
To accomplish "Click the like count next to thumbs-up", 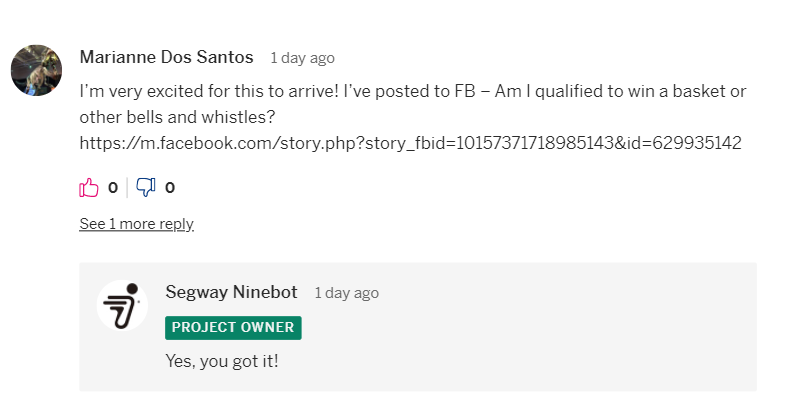I will [x=113, y=188].
